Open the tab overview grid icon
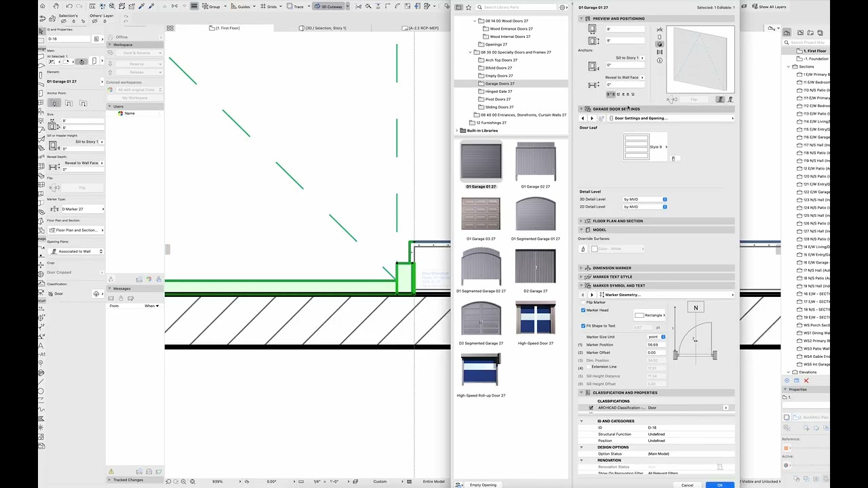 coord(170,28)
